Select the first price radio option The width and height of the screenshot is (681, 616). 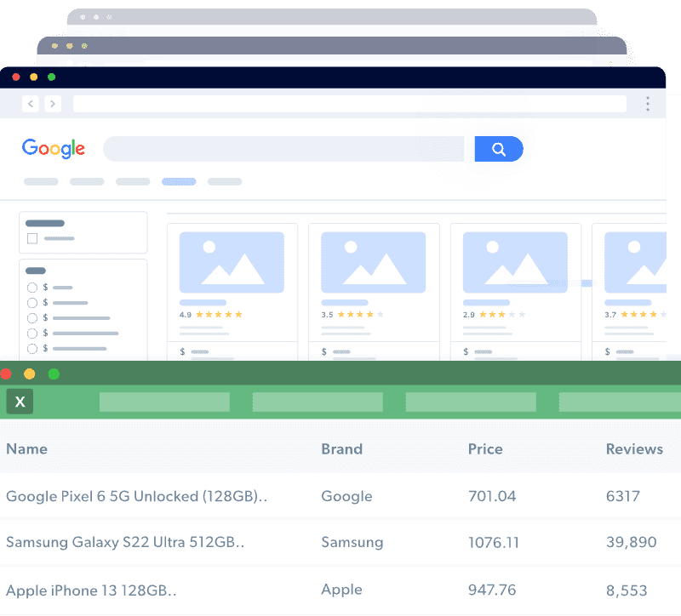(32, 288)
